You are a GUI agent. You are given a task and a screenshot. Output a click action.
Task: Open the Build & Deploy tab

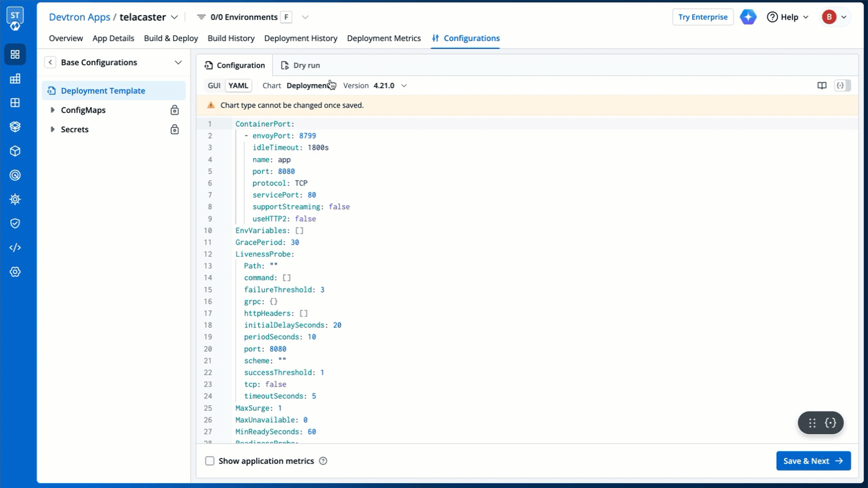click(x=170, y=38)
